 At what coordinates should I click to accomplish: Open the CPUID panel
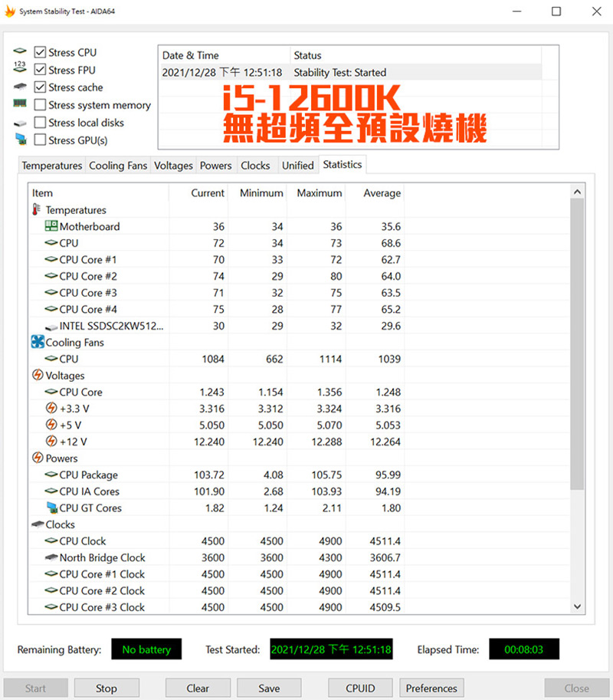[360, 688]
